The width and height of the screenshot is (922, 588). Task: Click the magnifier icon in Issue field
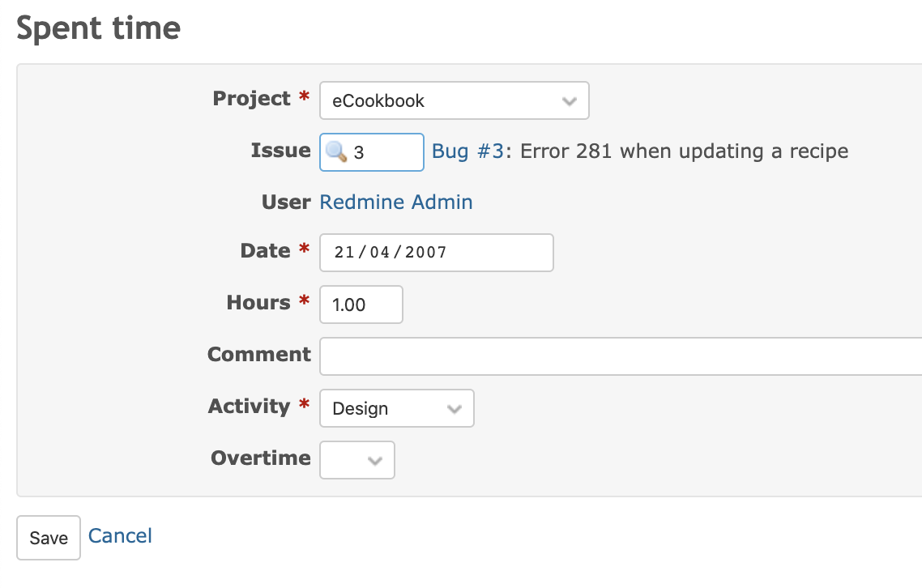tap(336, 151)
